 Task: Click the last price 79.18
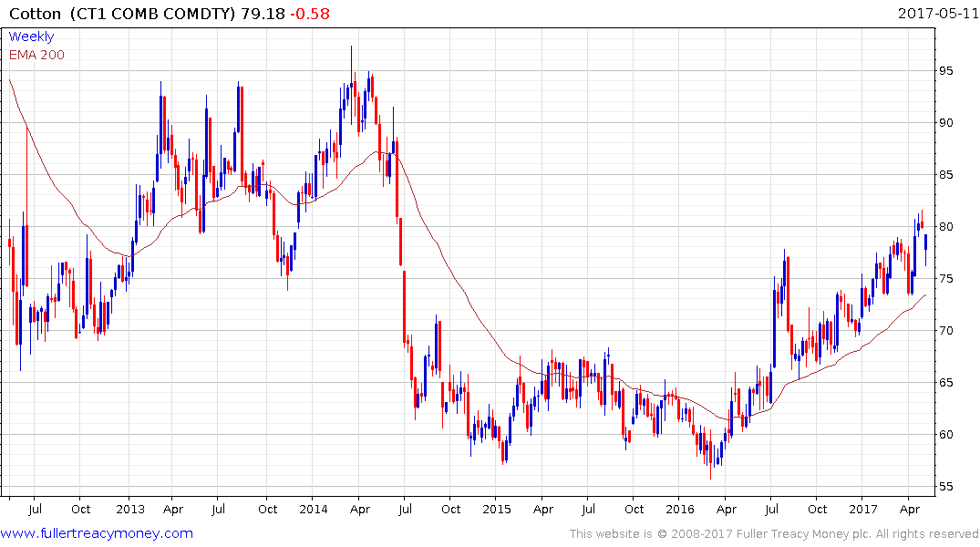(263, 14)
